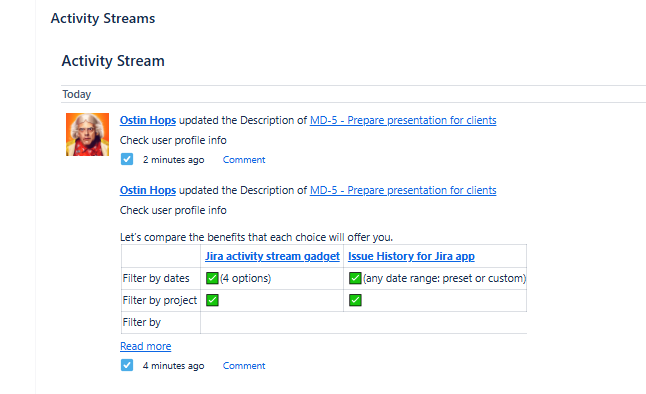
Task: Open first Ostin Hops profile link
Action: coord(148,120)
